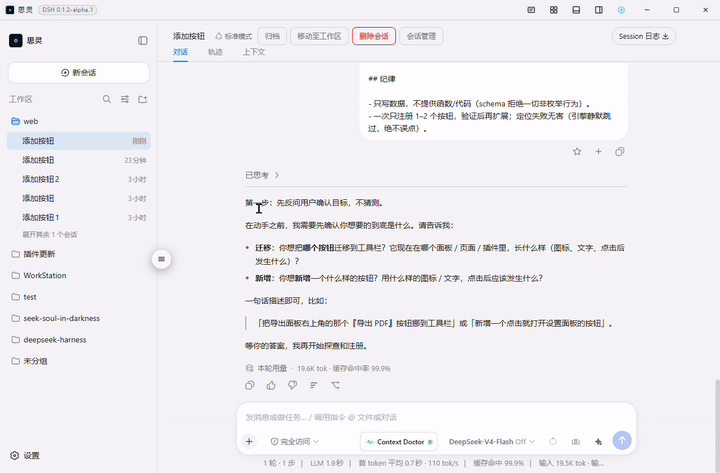Click the 思灵 logo icon in sidebar
Screen dimensions: 720x473
[16, 40]
